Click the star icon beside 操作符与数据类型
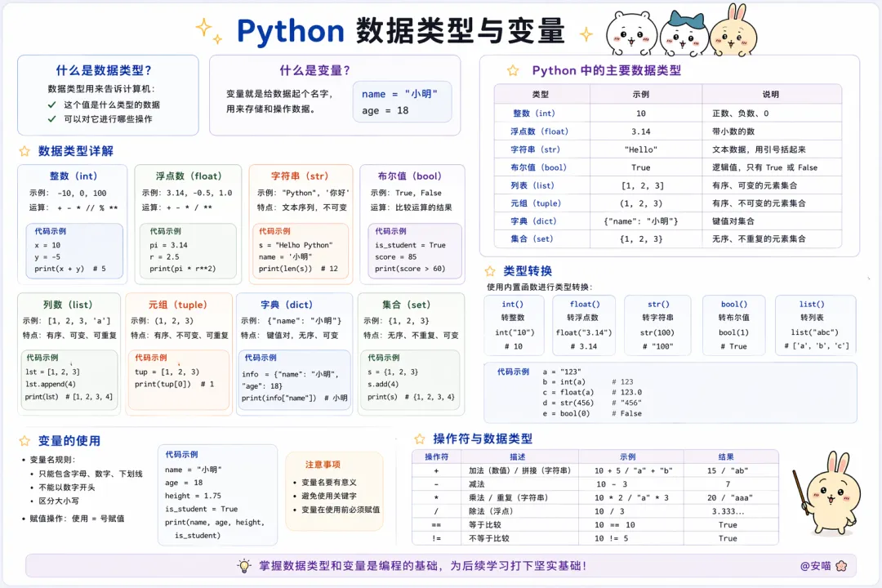The height and width of the screenshot is (588, 882). tap(419, 439)
